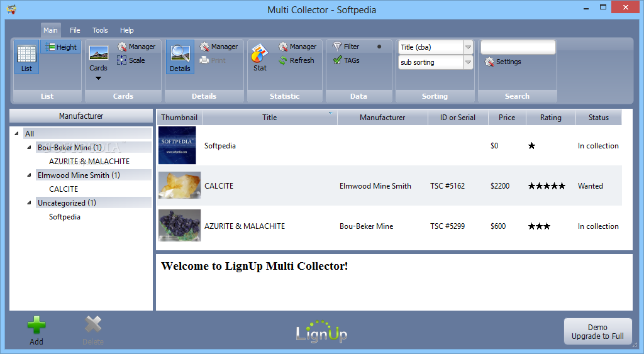Sort by Thumbnail column header
This screenshot has width=644, height=354.
click(x=179, y=118)
